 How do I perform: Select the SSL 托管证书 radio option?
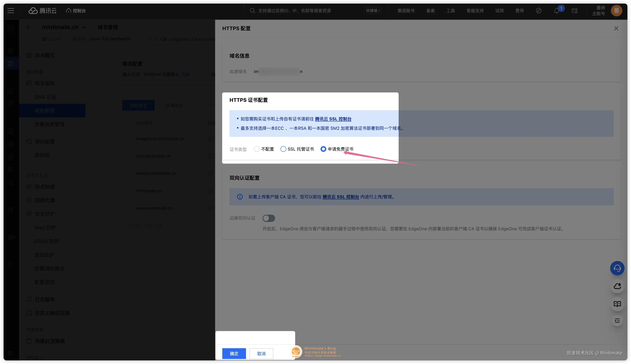pyautogui.click(x=283, y=149)
